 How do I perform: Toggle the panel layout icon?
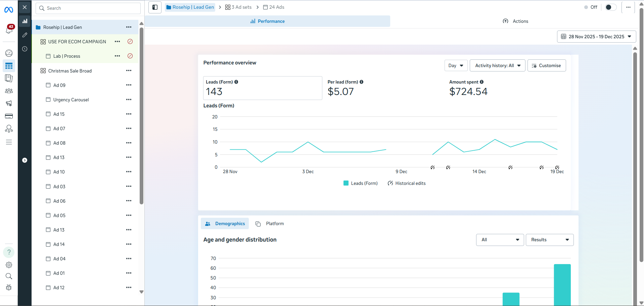coord(155,7)
